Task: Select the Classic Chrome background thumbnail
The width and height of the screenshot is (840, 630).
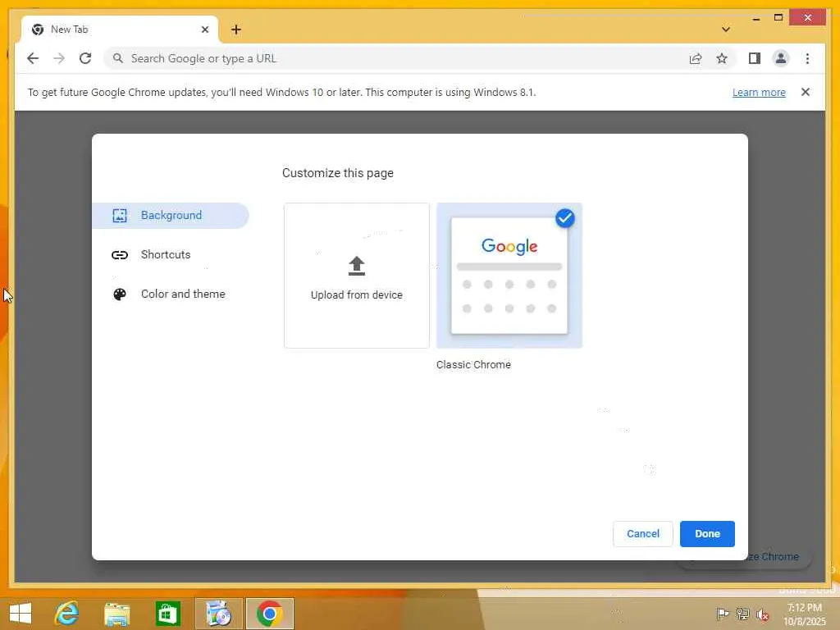Action: [509, 276]
